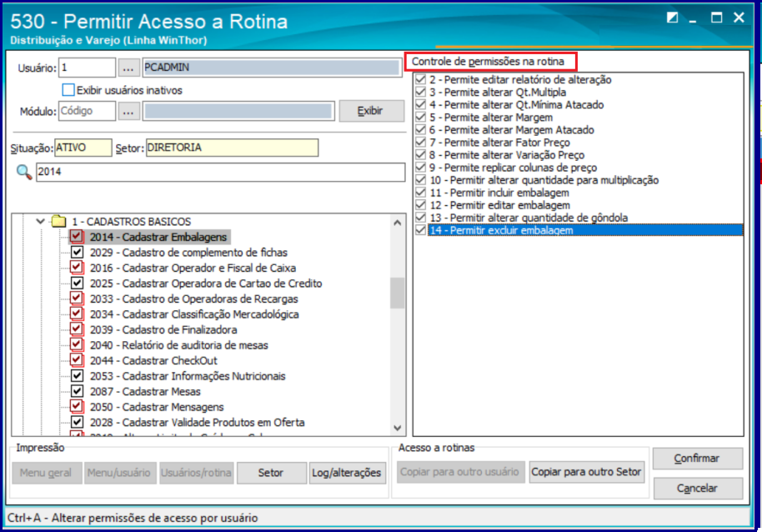The height and width of the screenshot is (532, 762).
Task: Toggle checkbox for 2034 - Cadastrar Classificação Mercadológica
Action: coord(77,314)
